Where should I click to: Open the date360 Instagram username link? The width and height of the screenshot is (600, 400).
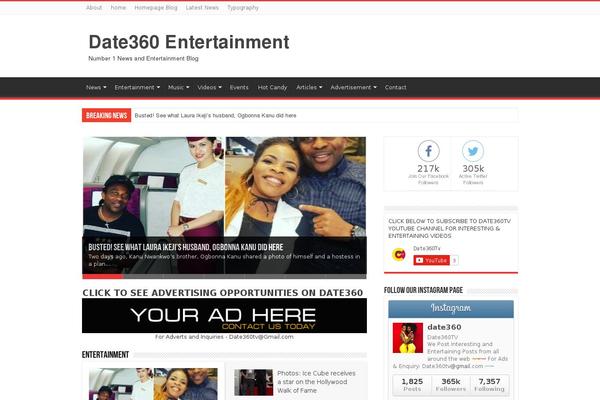coord(444,327)
